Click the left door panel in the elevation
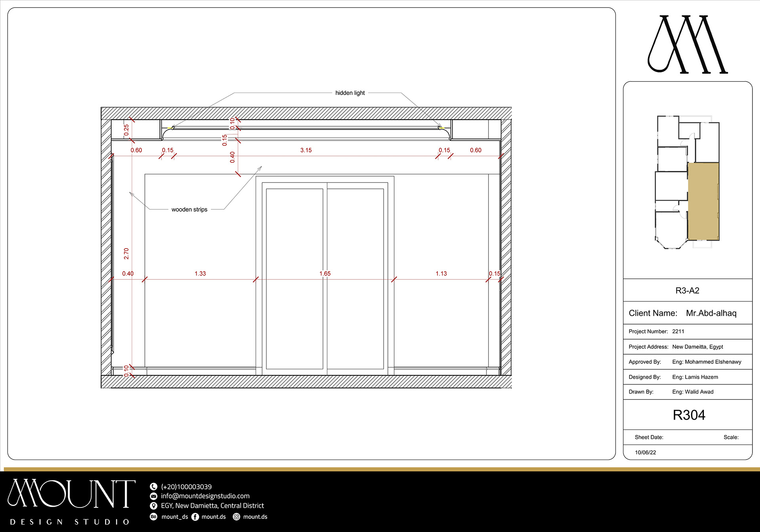The height and width of the screenshot is (532, 760). [294, 279]
